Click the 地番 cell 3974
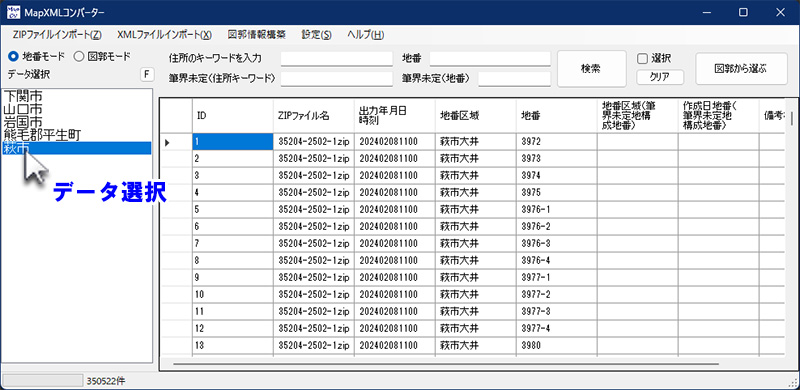Viewport: 800px width, 390px height. click(557, 176)
